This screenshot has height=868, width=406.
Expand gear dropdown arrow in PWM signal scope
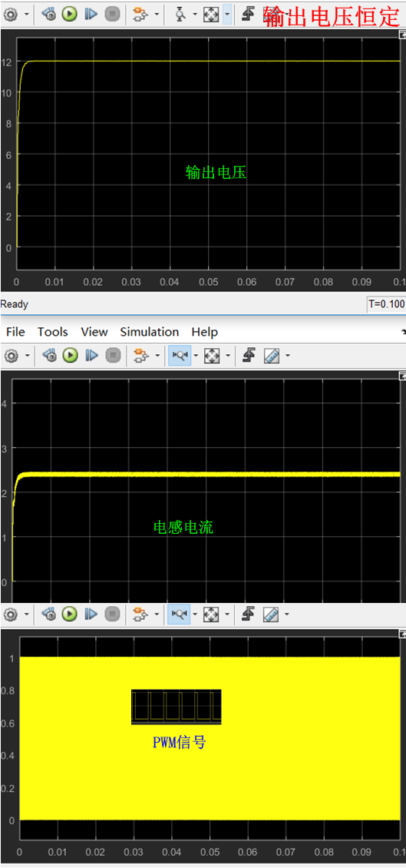click(x=27, y=614)
